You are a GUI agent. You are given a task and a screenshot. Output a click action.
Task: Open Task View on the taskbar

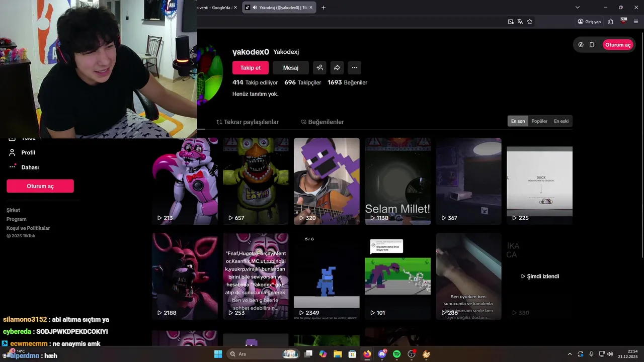pyautogui.click(x=308, y=354)
